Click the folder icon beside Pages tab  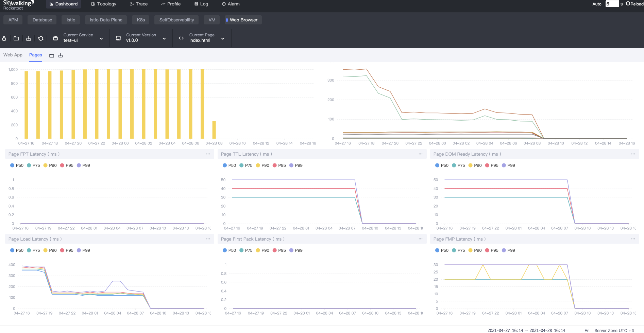point(52,56)
